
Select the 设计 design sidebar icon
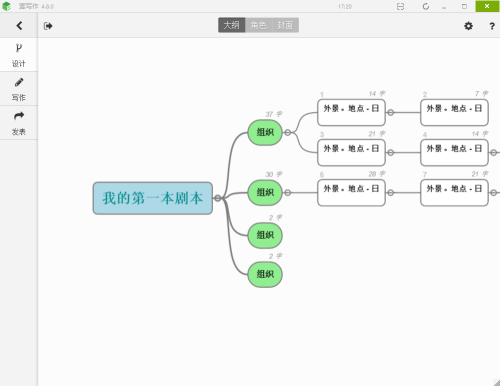[x=19, y=55]
